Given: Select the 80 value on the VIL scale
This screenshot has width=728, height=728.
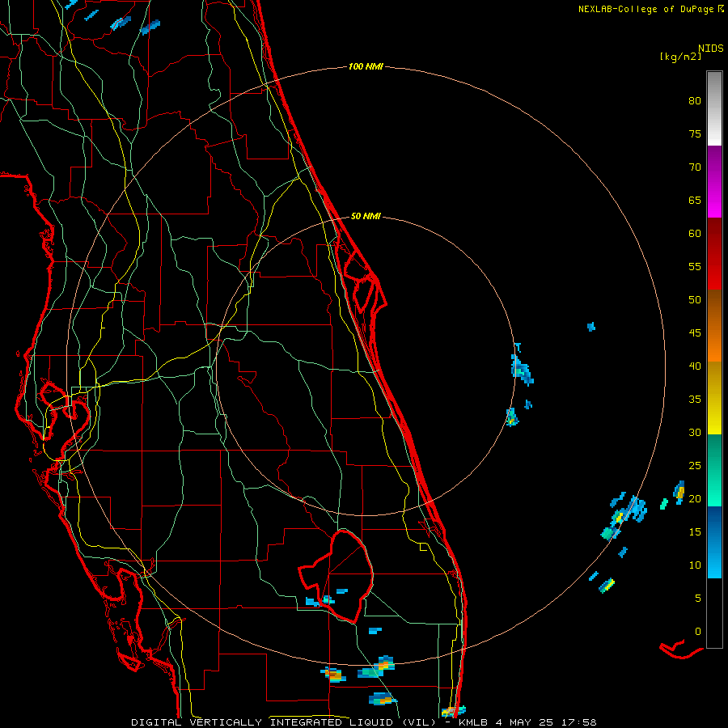Looking at the screenshot, I should click(695, 101).
